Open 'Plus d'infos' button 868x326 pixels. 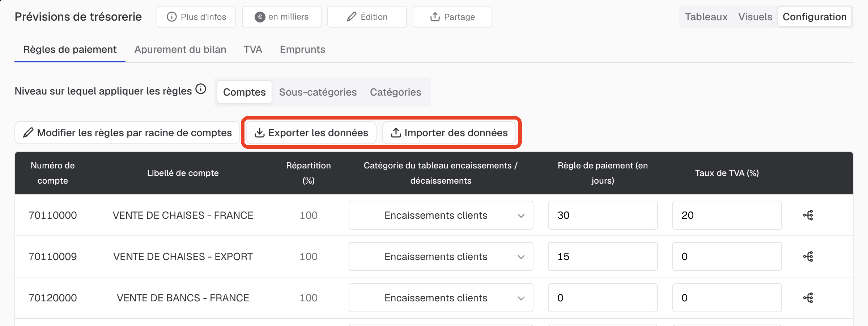coord(196,17)
